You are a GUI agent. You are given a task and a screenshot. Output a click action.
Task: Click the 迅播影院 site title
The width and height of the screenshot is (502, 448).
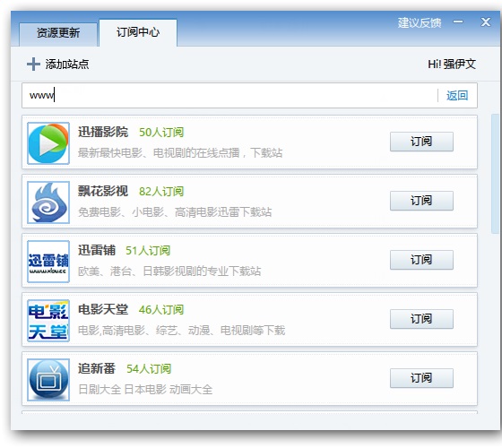pyautogui.click(x=103, y=132)
